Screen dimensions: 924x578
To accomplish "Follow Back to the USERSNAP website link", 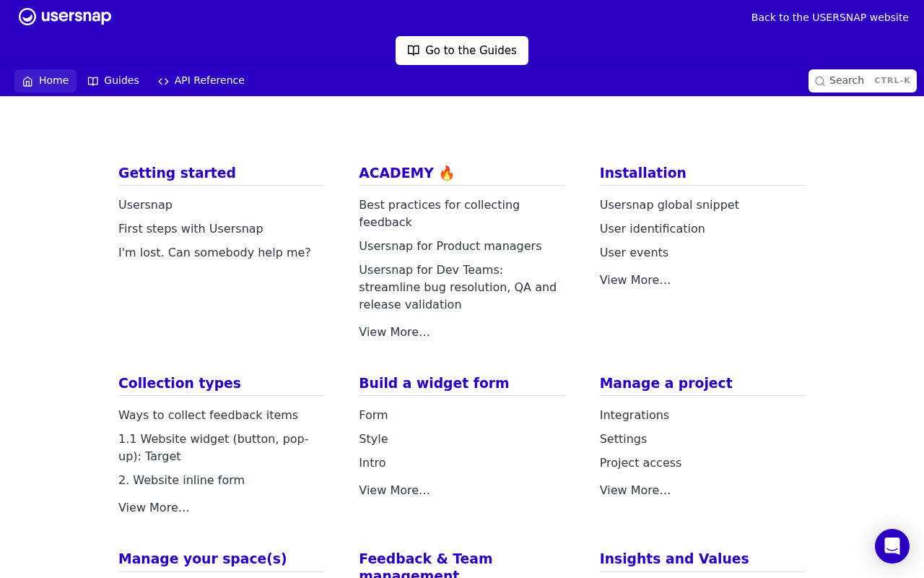I will pos(830,17).
